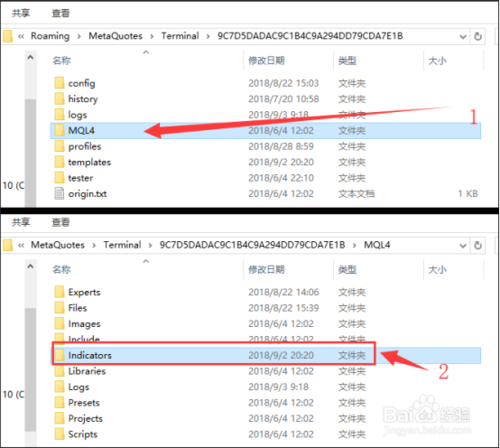Click the refresh icon in lower address bar
Screen dimensions: 500x448
pyautogui.click(x=478, y=245)
